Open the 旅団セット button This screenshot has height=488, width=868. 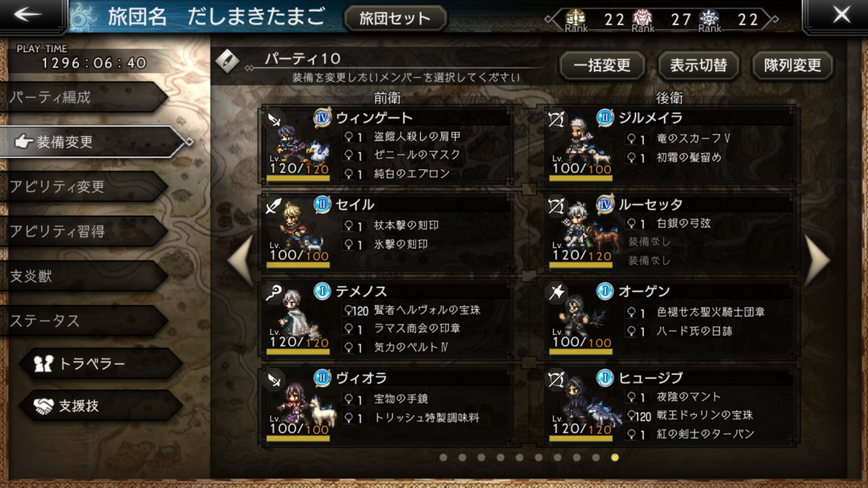click(395, 18)
